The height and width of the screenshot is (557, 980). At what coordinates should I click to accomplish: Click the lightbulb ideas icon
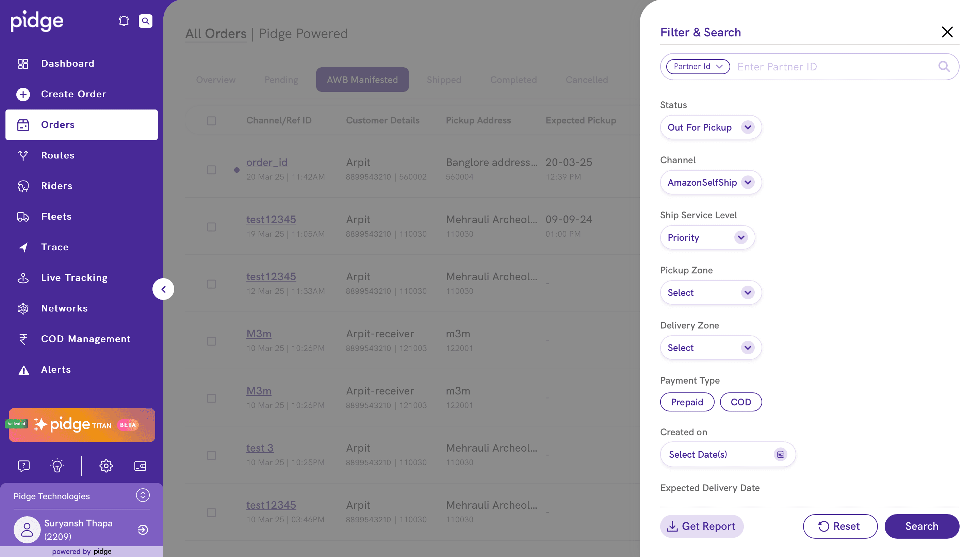pos(57,466)
